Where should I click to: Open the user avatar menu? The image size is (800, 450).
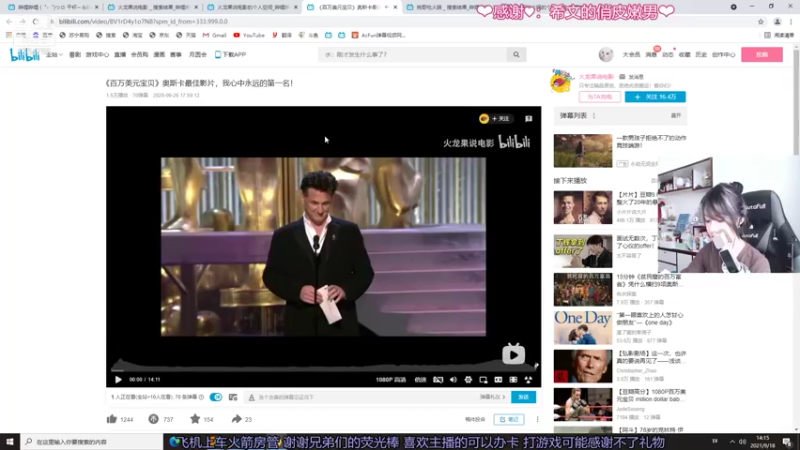point(606,55)
